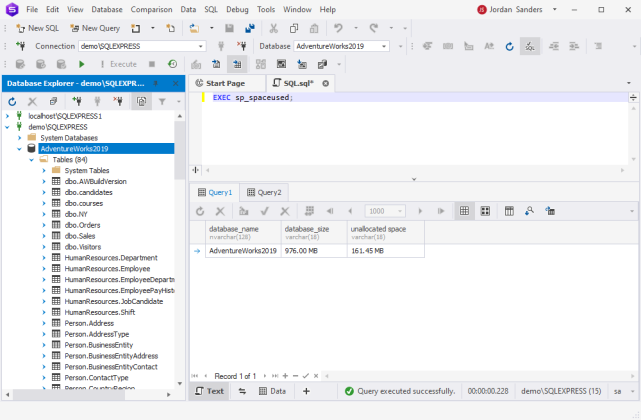Select the Person.ContactType table
Viewport: 641px width, 420px height.
(x=96, y=378)
